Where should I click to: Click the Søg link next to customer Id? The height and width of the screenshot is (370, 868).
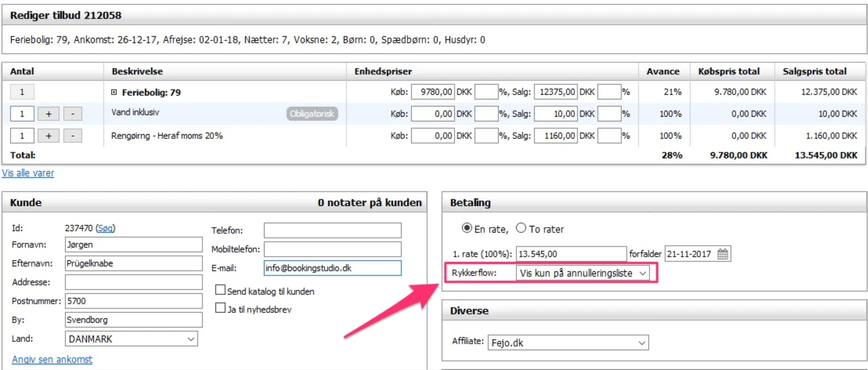pyautogui.click(x=105, y=228)
